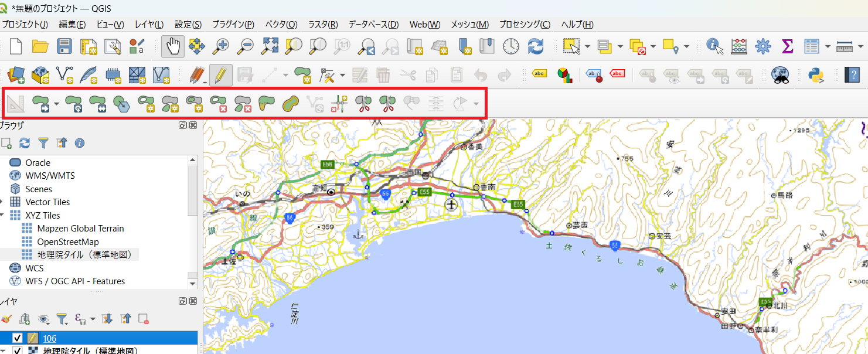Select the Pan Map hand tool
The height and width of the screenshot is (354, 868).
(173, 46)
